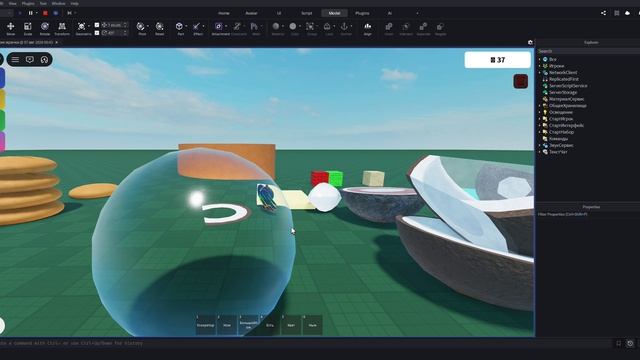Open the Anchor dropdown arrow
The height and width of the screenshot is (360, 640).
coord(351,27)
